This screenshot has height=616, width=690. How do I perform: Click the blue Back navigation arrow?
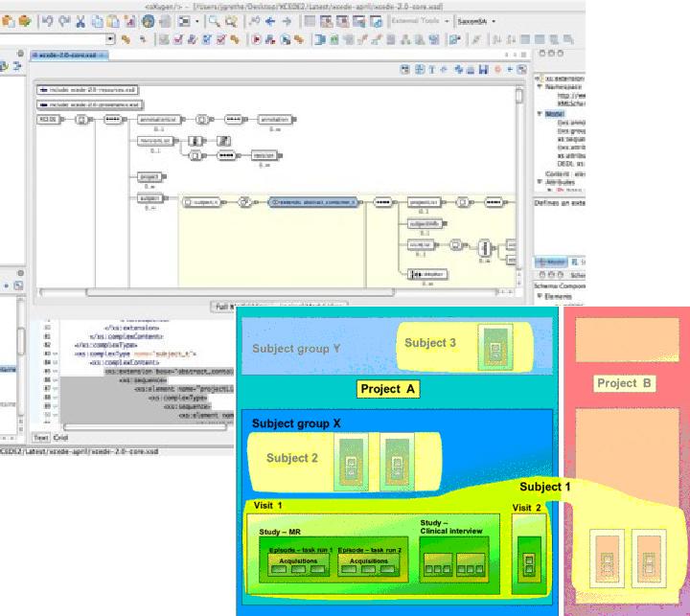point(270,21)
